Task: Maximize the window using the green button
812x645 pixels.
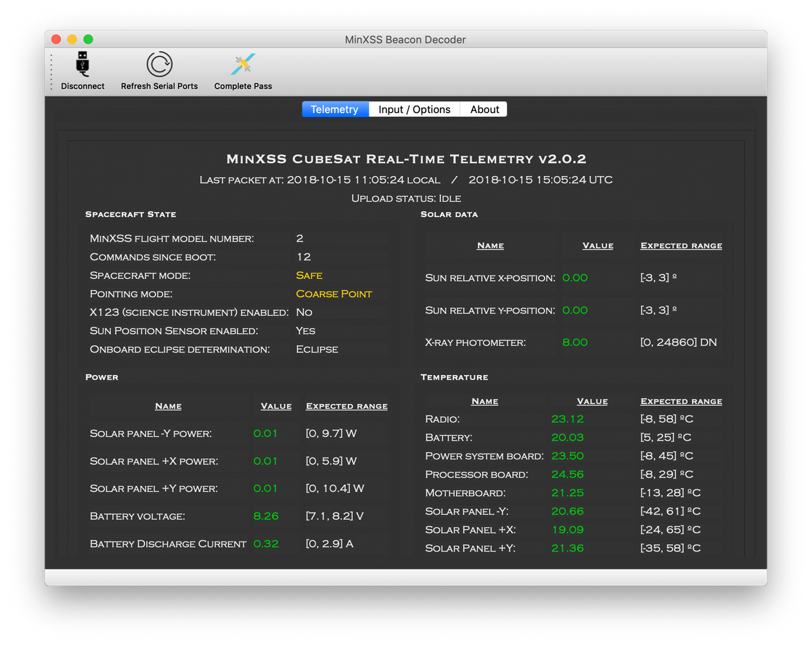Action: click(x=88, y=40)
